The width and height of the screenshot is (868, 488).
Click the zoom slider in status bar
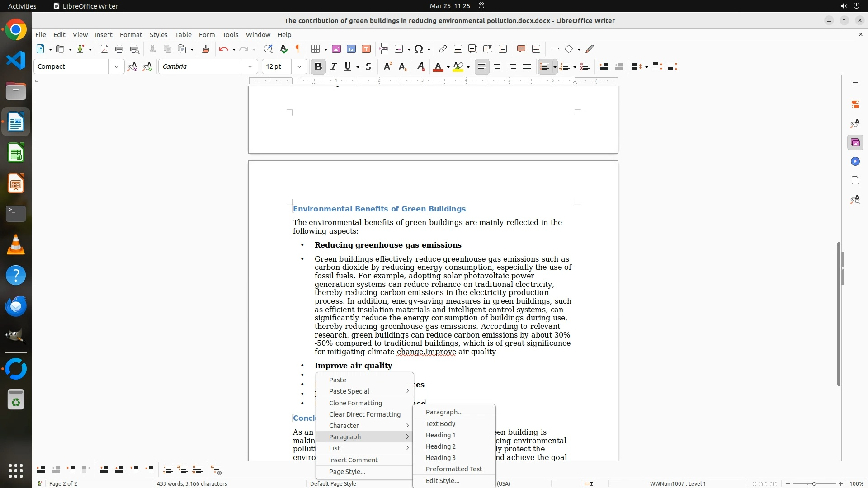(814, 484)
